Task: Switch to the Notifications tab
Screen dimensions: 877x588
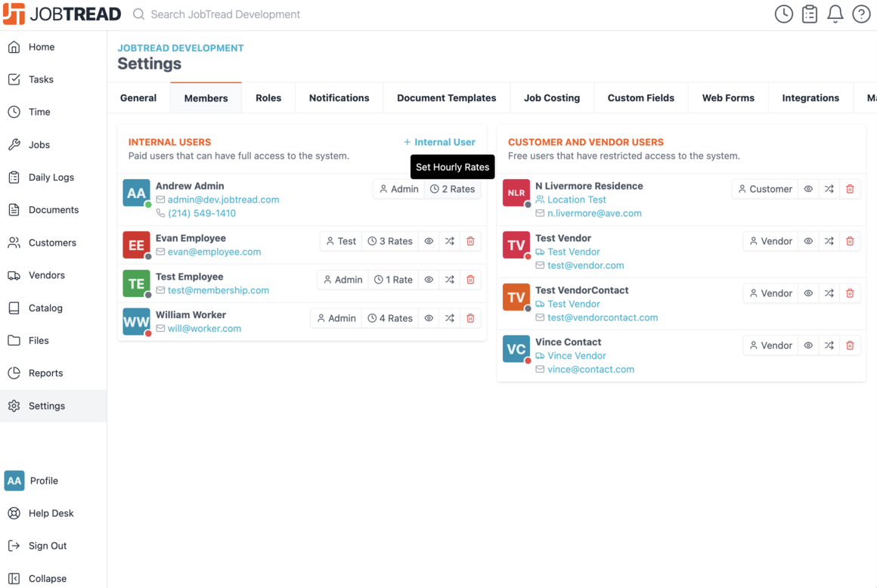Action: pos(339,97)
